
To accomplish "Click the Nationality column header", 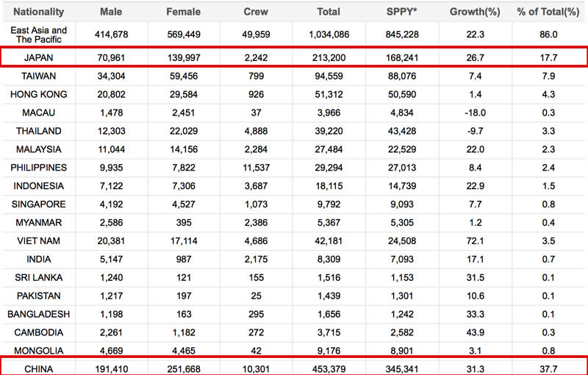I will [39, 12].
